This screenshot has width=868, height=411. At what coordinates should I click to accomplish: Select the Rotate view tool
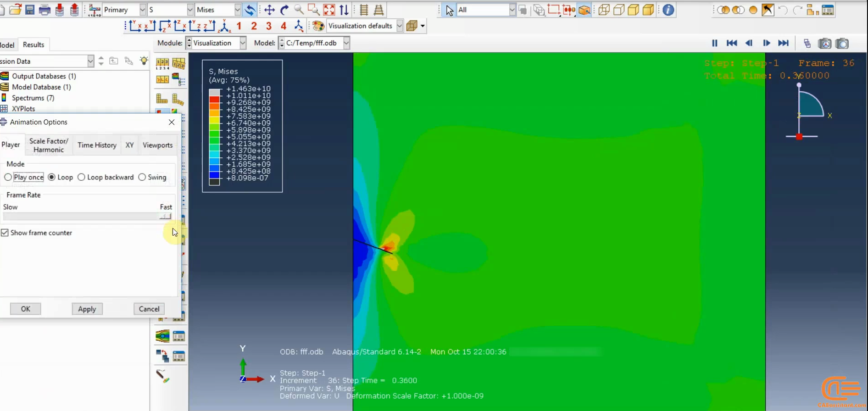tap(284, 10)
